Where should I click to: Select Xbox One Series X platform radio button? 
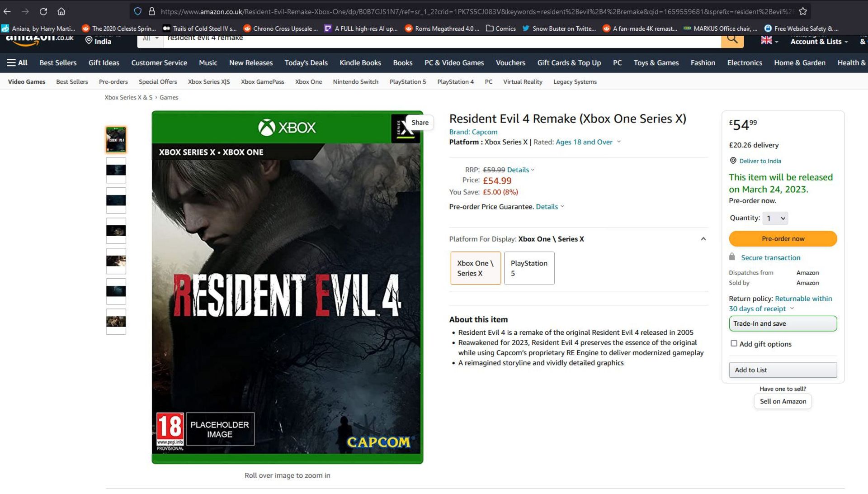(475, 268)
